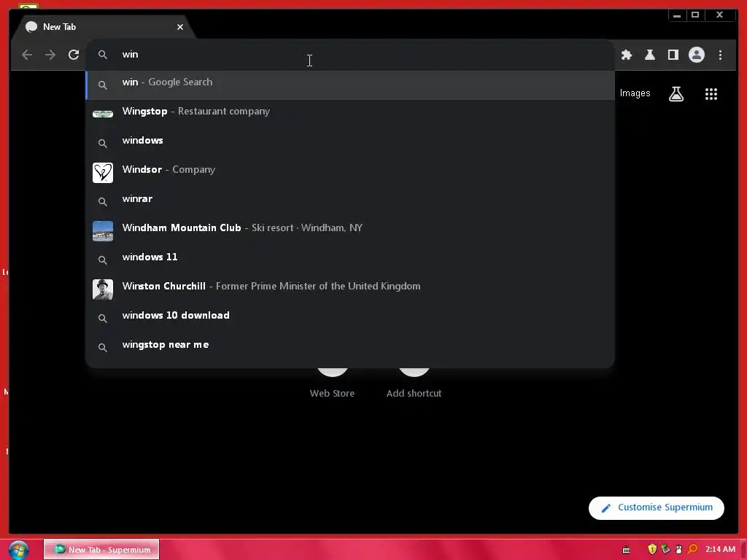
Task: Click the safely remove hardware tray icon
Action: [x=665, y=550]
